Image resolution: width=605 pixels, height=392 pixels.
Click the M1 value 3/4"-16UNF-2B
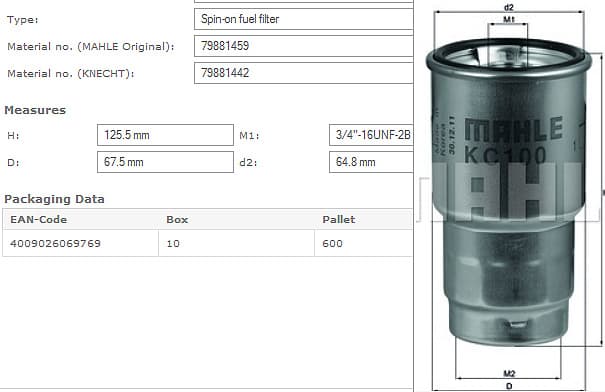click(371, 135)
